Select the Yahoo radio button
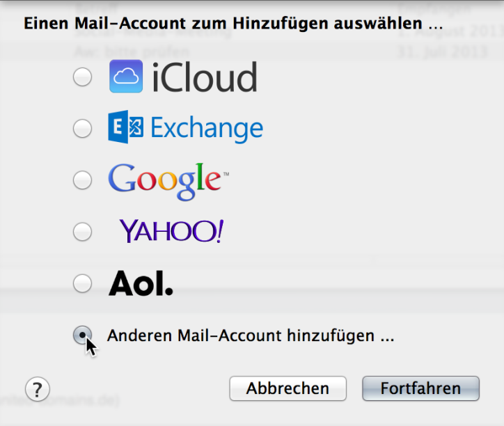The height and width of the screenshot is (426, 504). pos(82,232)
